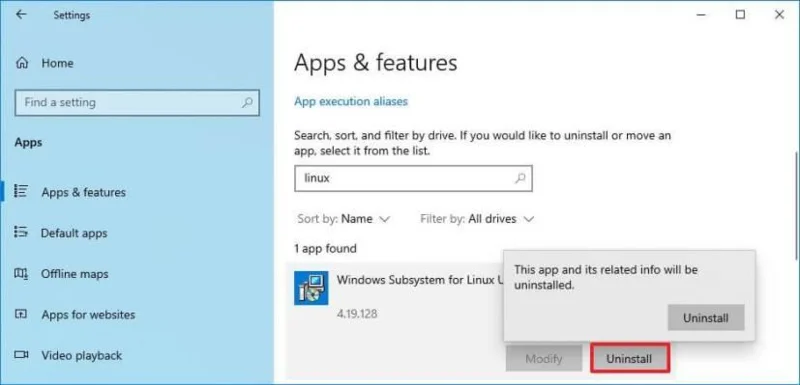This screenshot has width=800, height=385.
Task: Click the search icon in the linux field
Action: coord(520,178)
